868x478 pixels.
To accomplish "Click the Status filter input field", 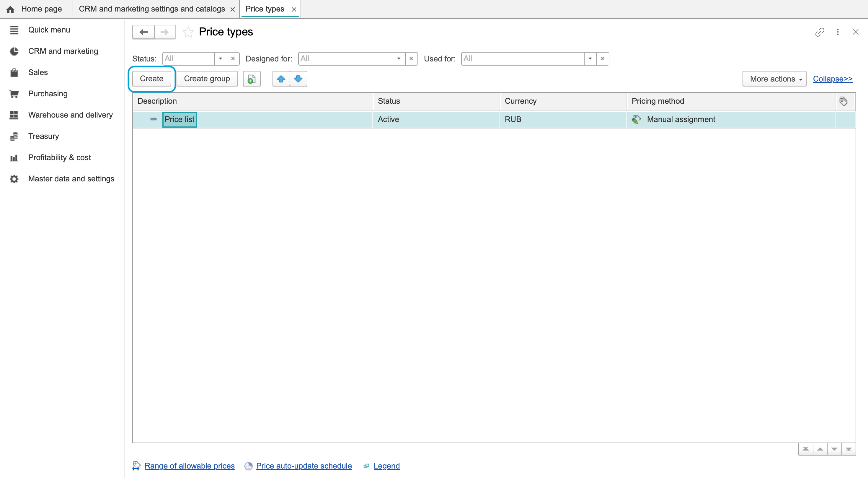I will [189, 59].
